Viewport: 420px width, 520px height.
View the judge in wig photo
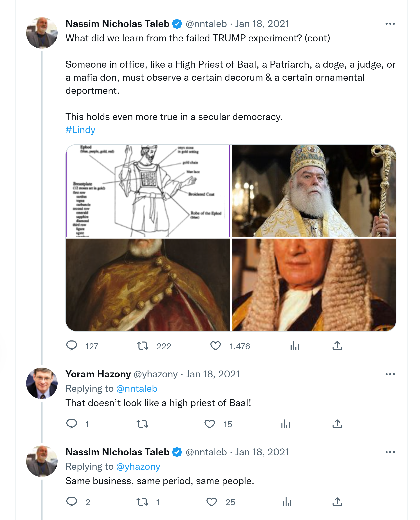click(314, 285)
